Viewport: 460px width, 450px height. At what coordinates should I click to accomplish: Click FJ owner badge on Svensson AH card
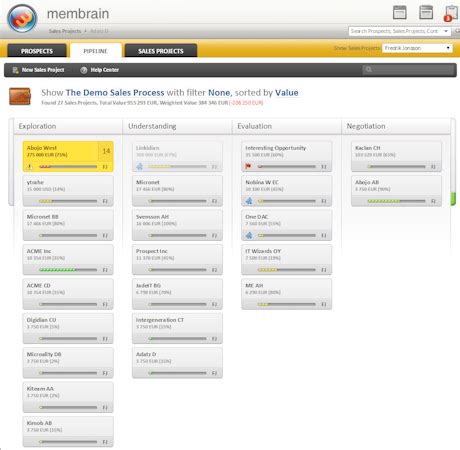point(214,235)
